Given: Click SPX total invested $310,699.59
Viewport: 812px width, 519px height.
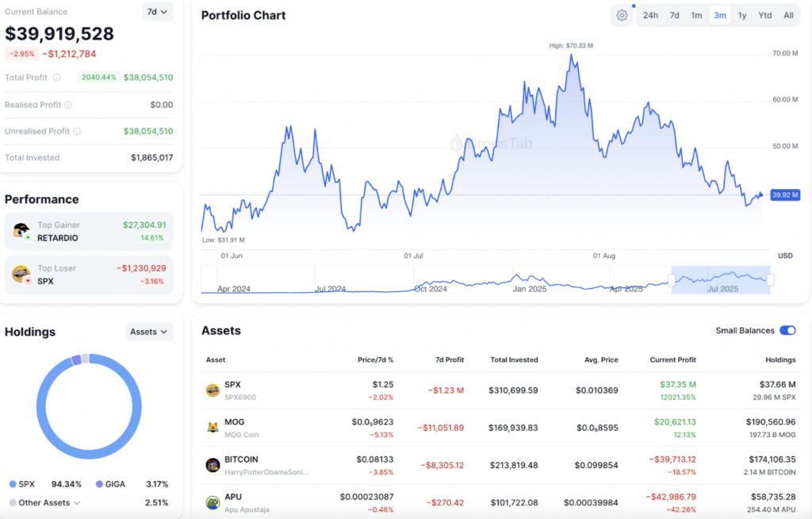Looking at the screenshot, I should pos(513,390).
